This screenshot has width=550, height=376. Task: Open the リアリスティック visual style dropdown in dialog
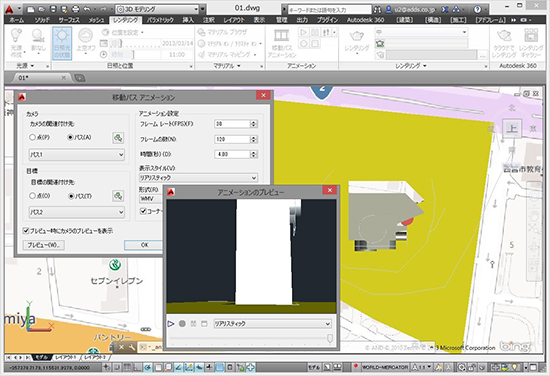(198, 178)
